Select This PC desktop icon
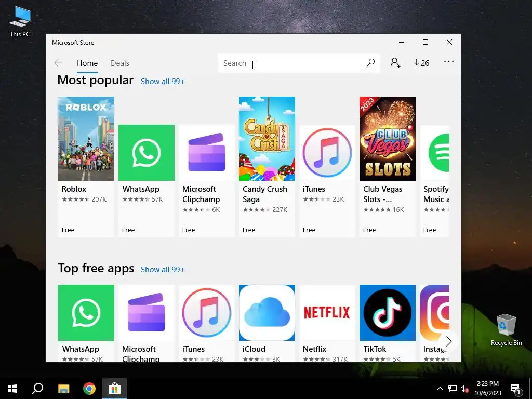 point(20,22)
